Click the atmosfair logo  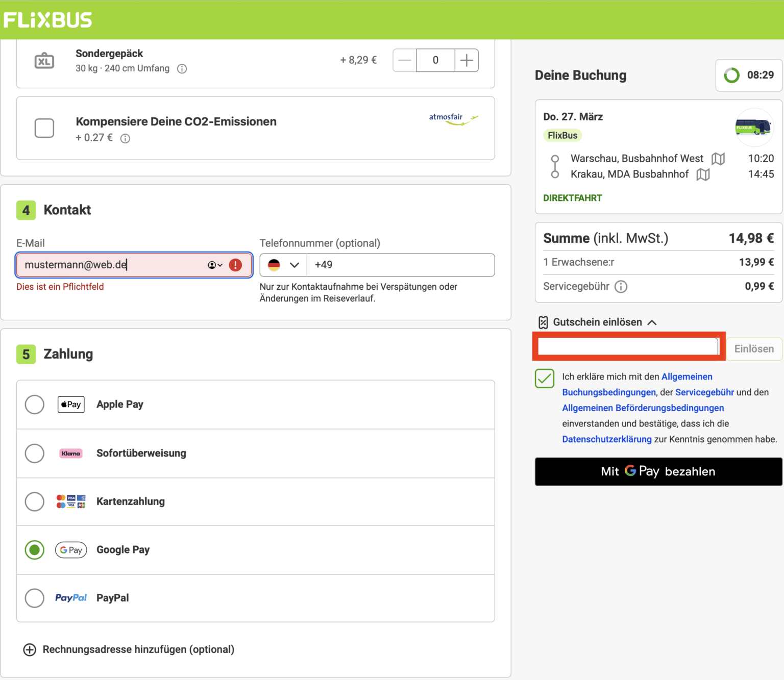[x=453, y=118]
